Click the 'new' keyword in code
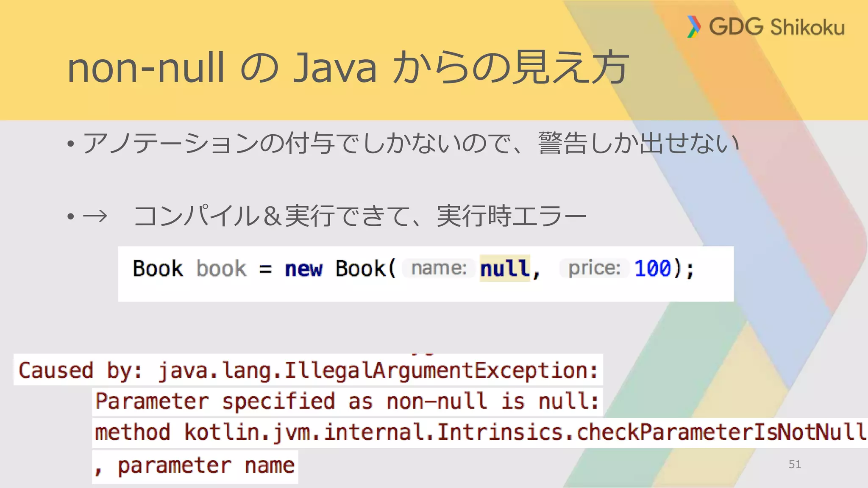This screenshot has width=868, height=488. [x=303, y=269]
